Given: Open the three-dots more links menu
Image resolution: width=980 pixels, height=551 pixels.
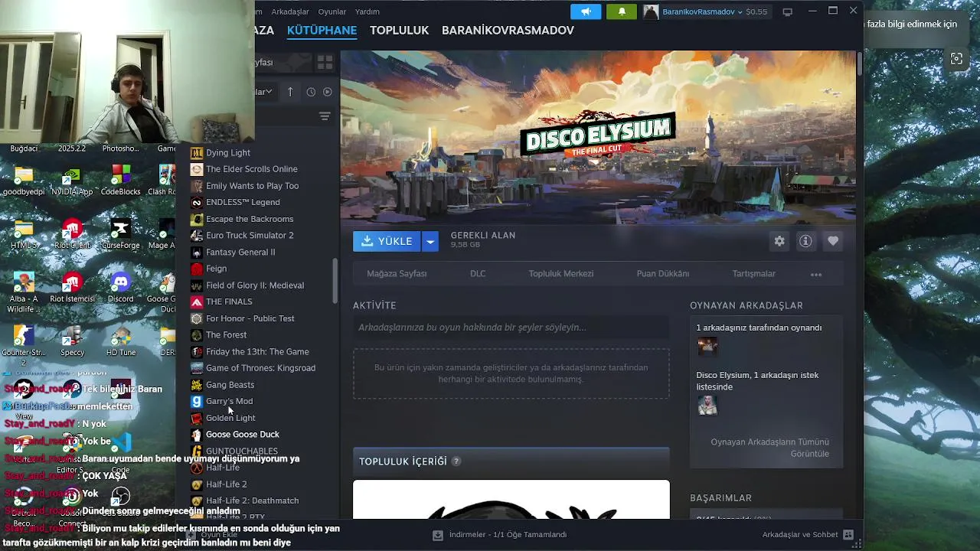Looking at the screenshot, I should (x=816, y=274).
